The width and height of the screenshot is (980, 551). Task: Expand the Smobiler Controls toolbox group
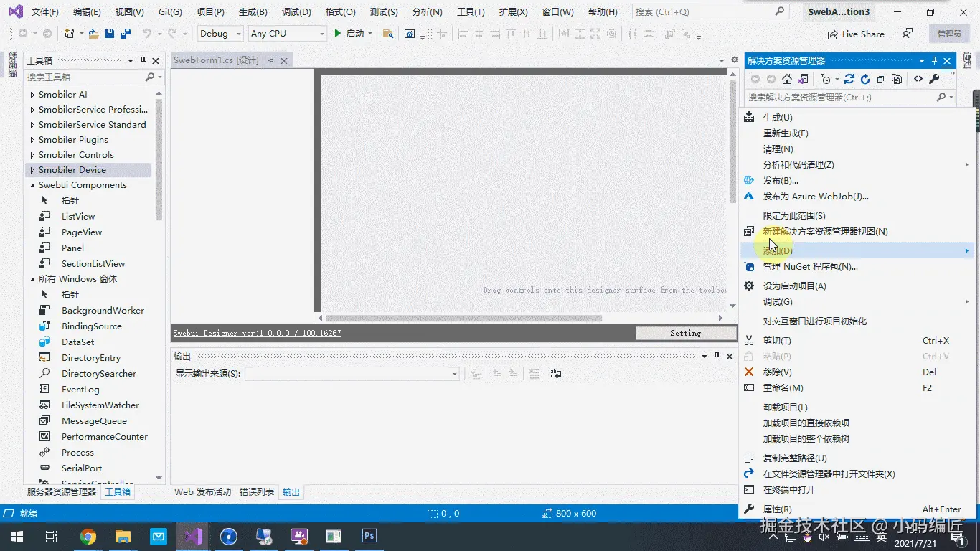tap(32, 155)
